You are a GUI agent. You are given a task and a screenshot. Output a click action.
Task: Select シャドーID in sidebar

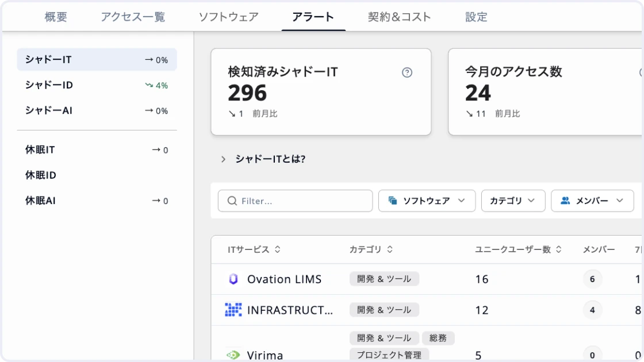pos(97,85)
